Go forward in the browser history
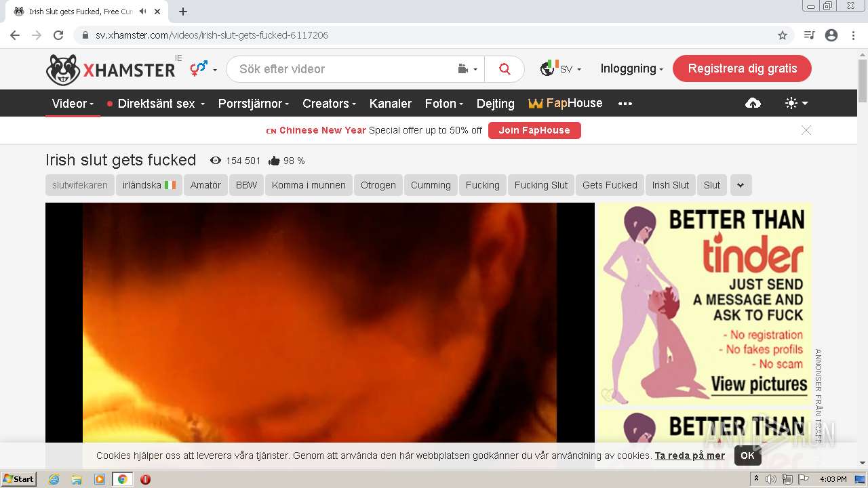Screen dimensions: 868x488 (x=37, y=35)
